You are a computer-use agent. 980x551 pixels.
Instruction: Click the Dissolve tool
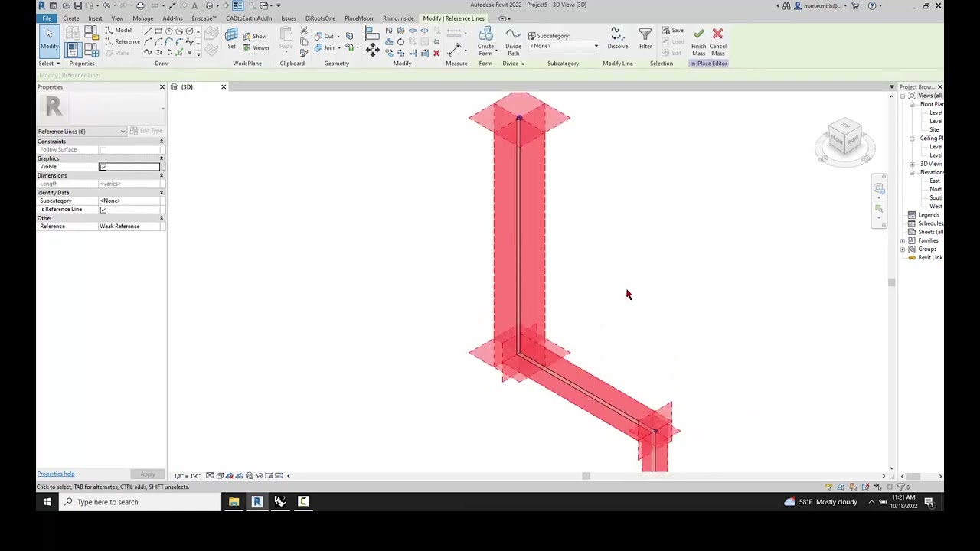click(617, 39)
